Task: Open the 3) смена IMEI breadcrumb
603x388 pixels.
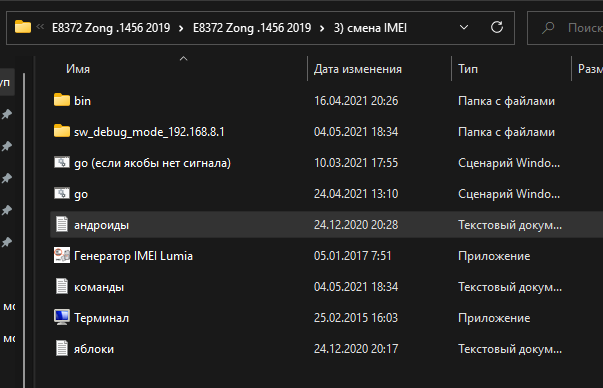Action: pyautogui.click(x=370, y=28)
